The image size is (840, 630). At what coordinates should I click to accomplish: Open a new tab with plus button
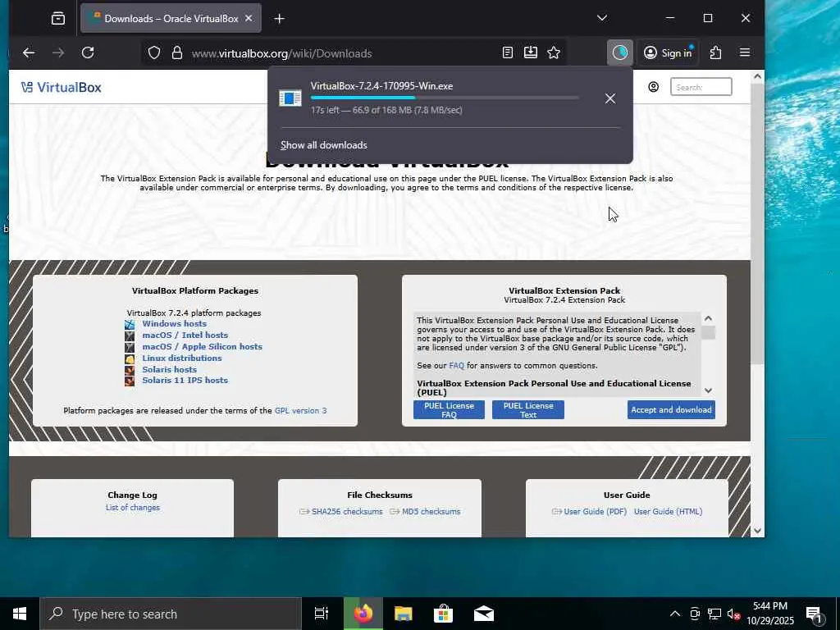click(279, 19)
